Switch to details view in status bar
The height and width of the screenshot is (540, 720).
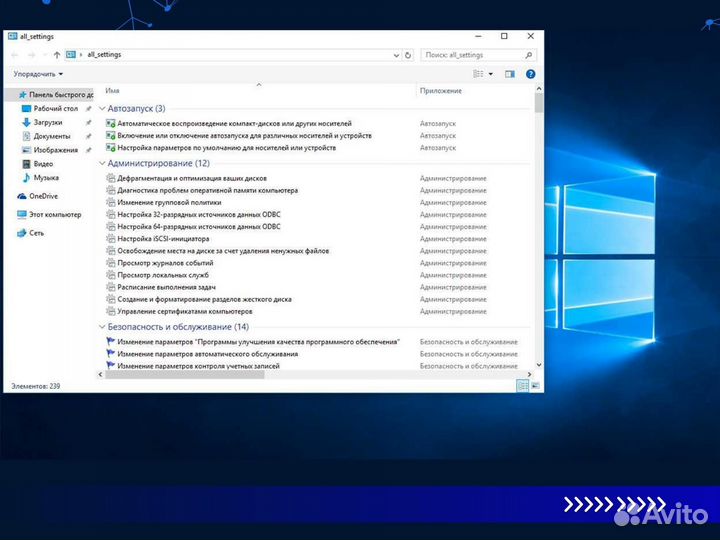pyautogui.click(x=523, y=386)
